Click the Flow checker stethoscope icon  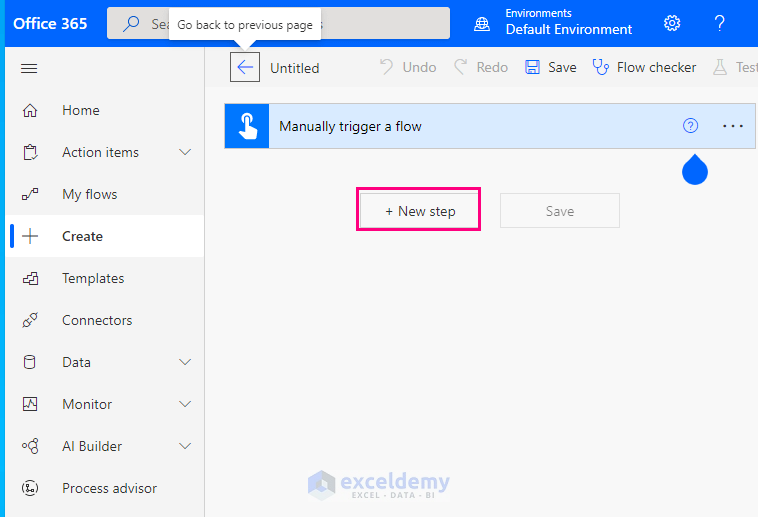600,67
